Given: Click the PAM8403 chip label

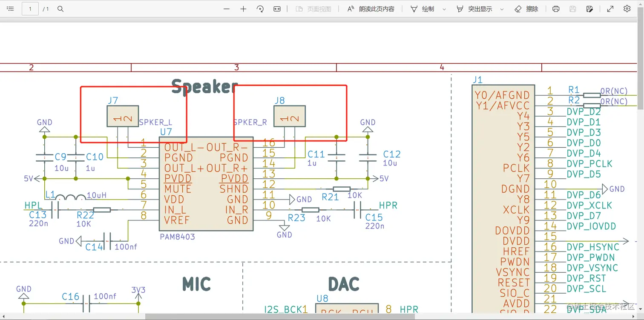Looking at the screenshot, I should point(177,237).
